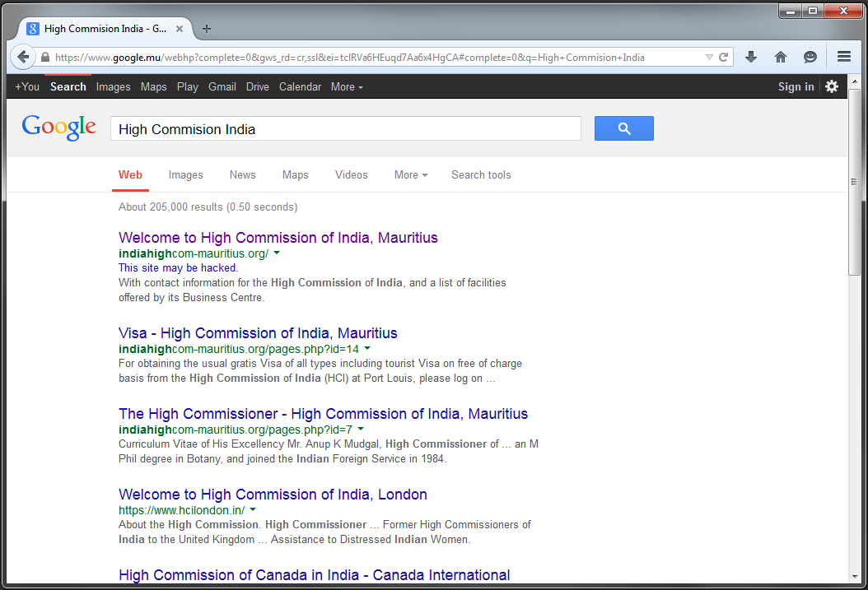
Task: Click +You in the Google bar
Action: 27,87
